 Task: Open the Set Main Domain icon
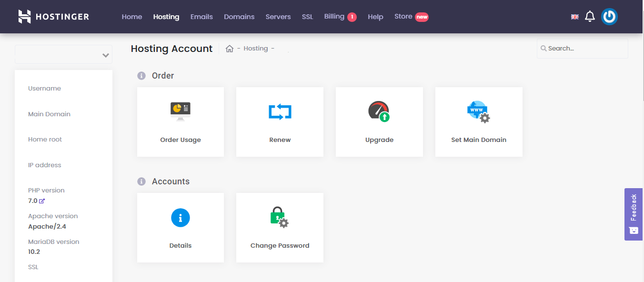(478, 111)
